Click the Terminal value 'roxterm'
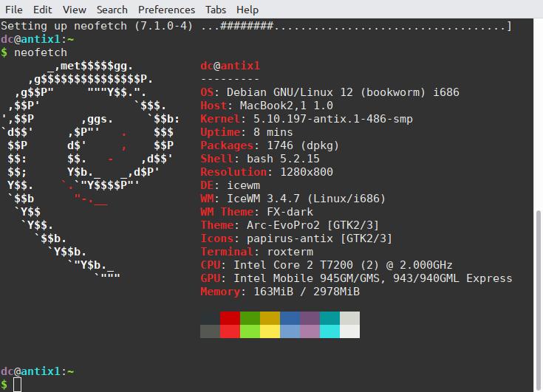This screenshot has height=392, width=543. click(290, 252)
